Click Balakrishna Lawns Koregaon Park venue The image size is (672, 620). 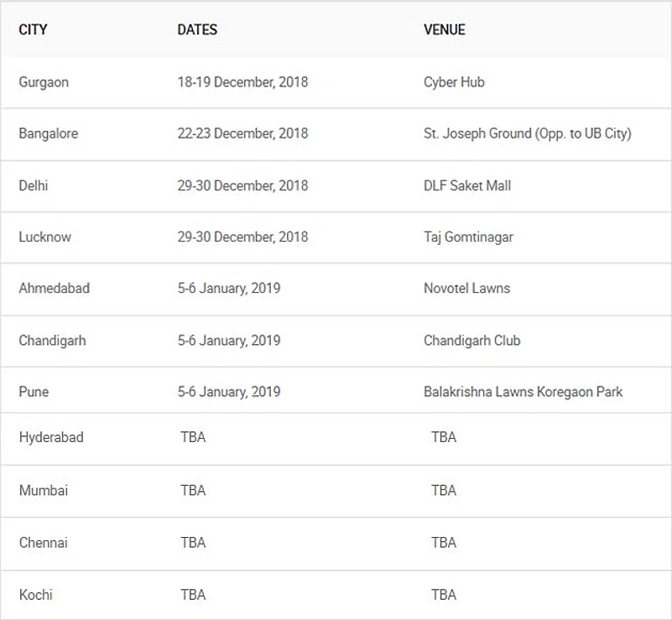click(523, 391)
